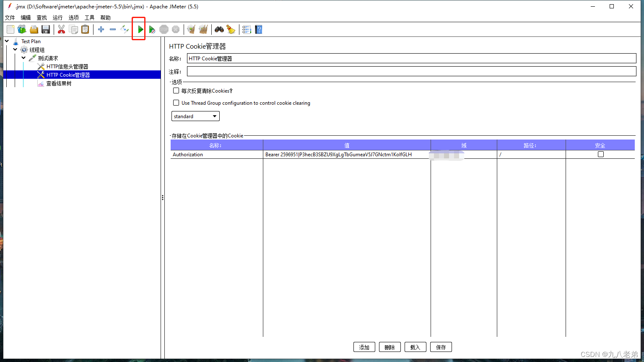Open the 帮助 menu
644x362 pixels.
click(x=105, y=18)
